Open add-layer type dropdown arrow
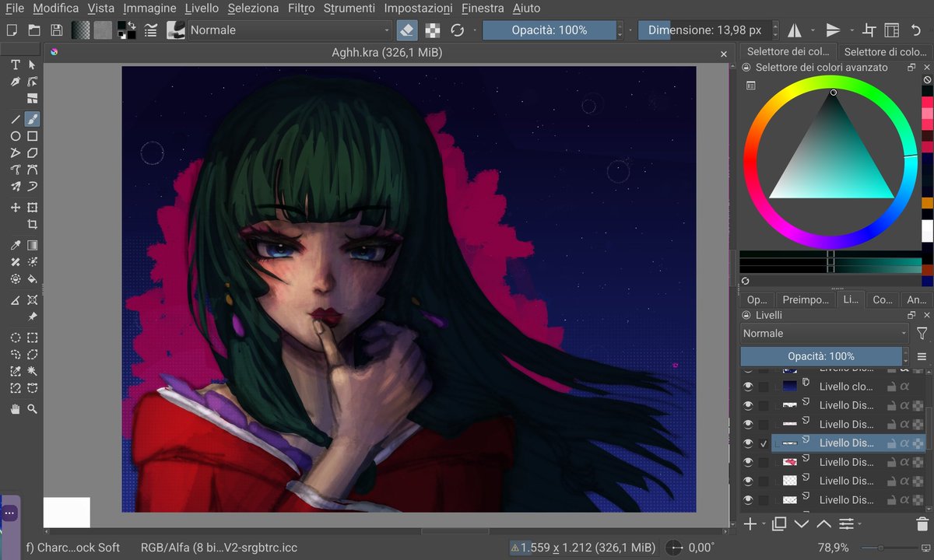The width and height of the screenshot is (934, 560). point(764,524)
